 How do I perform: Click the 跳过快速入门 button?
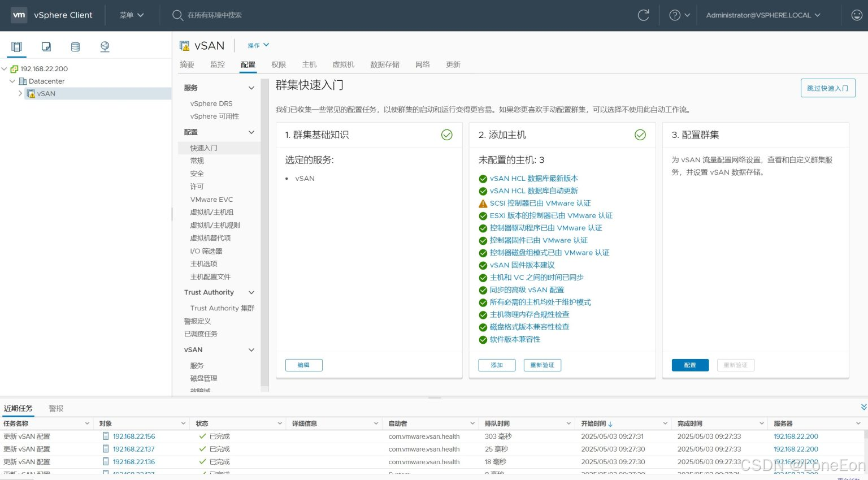[x=828, y=88]
